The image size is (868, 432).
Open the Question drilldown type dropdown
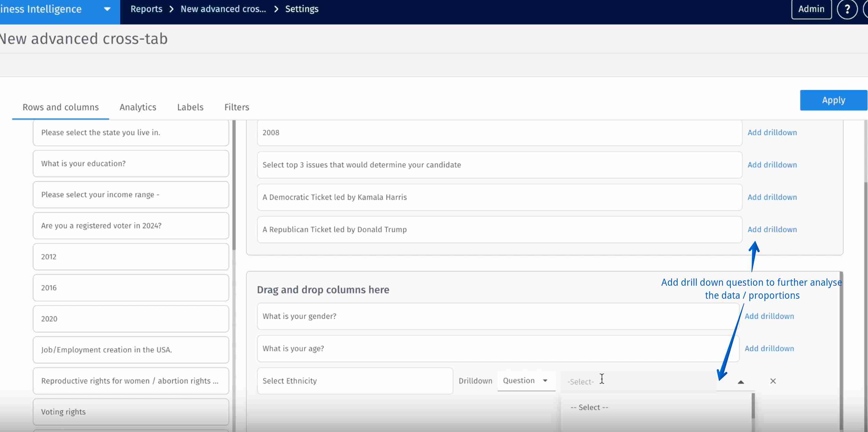click(x=526, y=381)
